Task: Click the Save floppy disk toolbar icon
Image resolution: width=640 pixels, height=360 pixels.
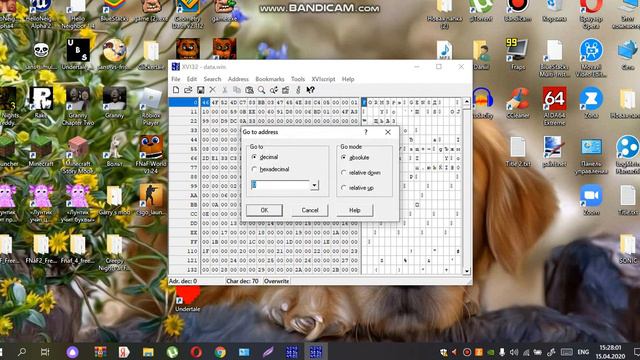Action: (x=200, y=90)
